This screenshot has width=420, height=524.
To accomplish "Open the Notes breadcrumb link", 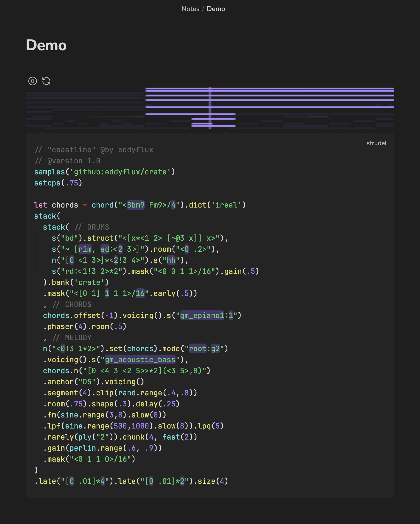I will (190, 9).
